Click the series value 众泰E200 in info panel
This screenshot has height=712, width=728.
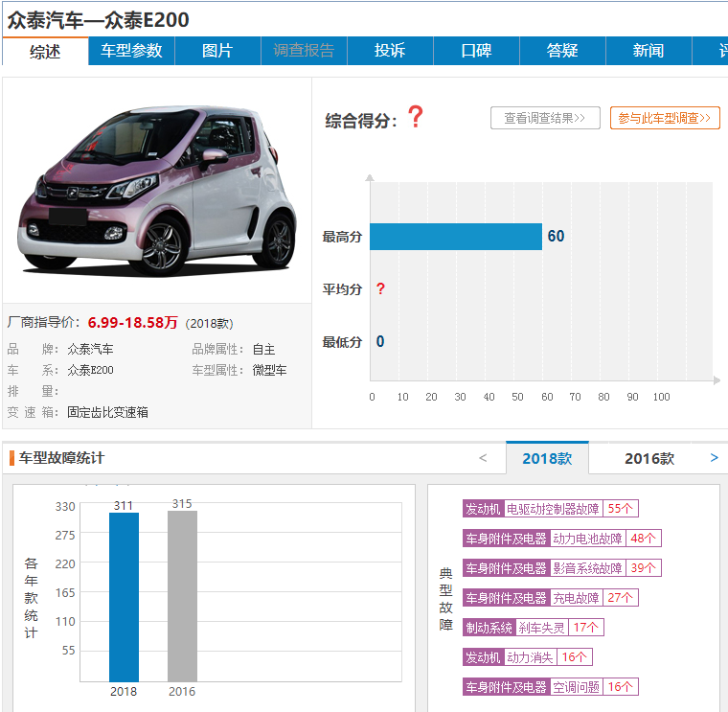click(90, 370)
